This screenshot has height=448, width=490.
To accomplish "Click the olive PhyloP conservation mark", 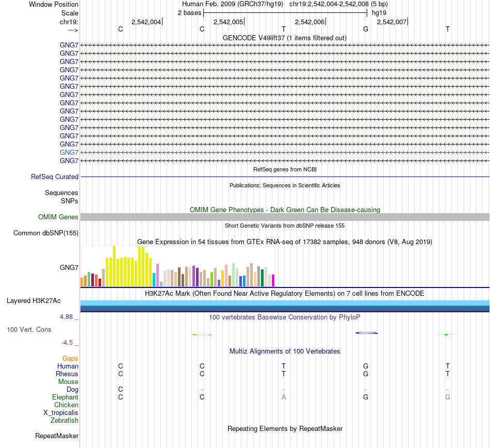I will 202,335.
